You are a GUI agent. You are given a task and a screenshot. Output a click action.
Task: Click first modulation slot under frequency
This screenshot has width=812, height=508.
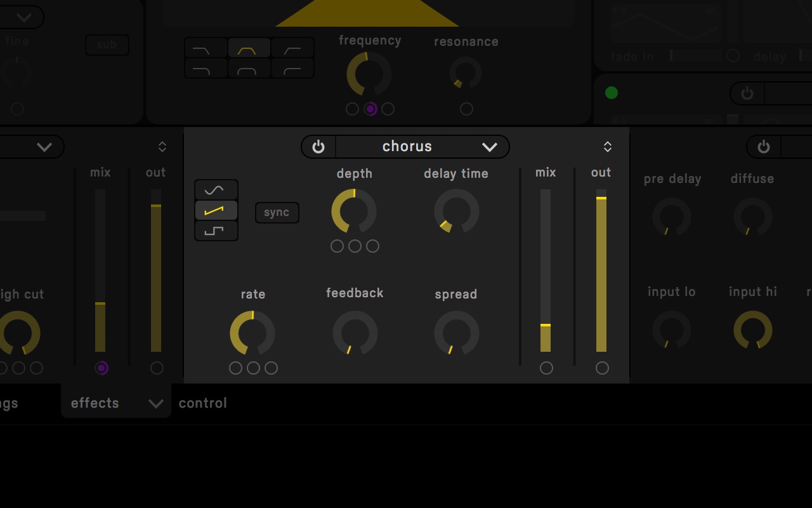(x=353, y=109)
